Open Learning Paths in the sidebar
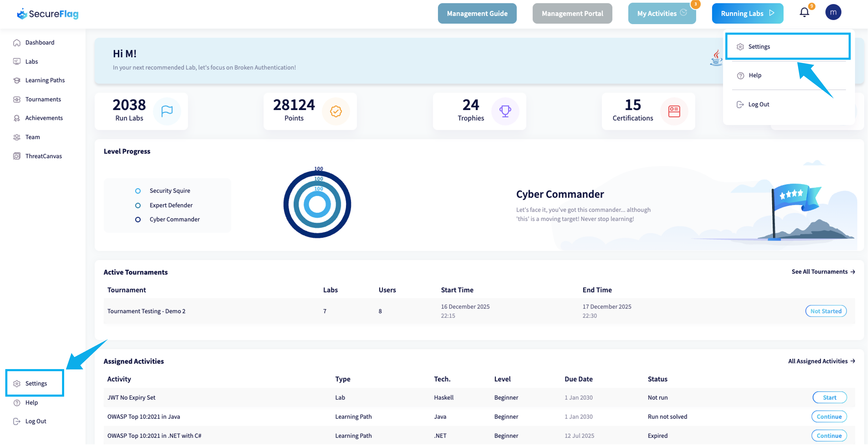Viewport: 868px width, 445px height. (45, 80)
